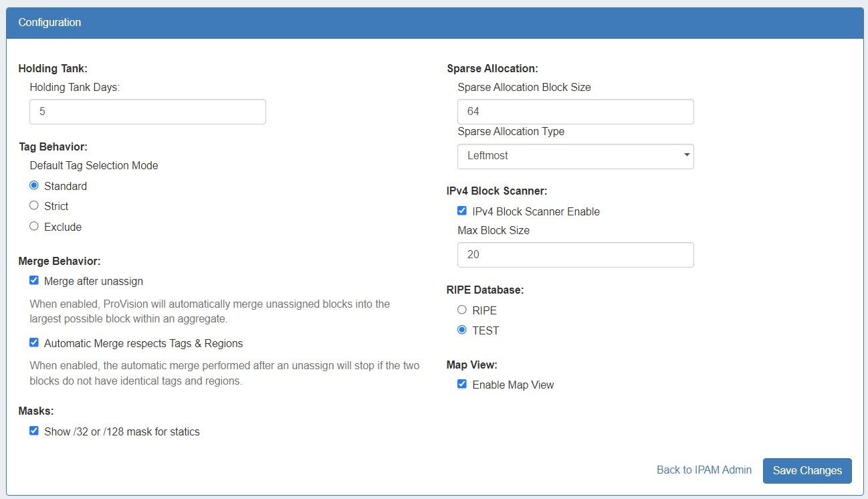Click the Merge after unassign description text

point(209,311)
